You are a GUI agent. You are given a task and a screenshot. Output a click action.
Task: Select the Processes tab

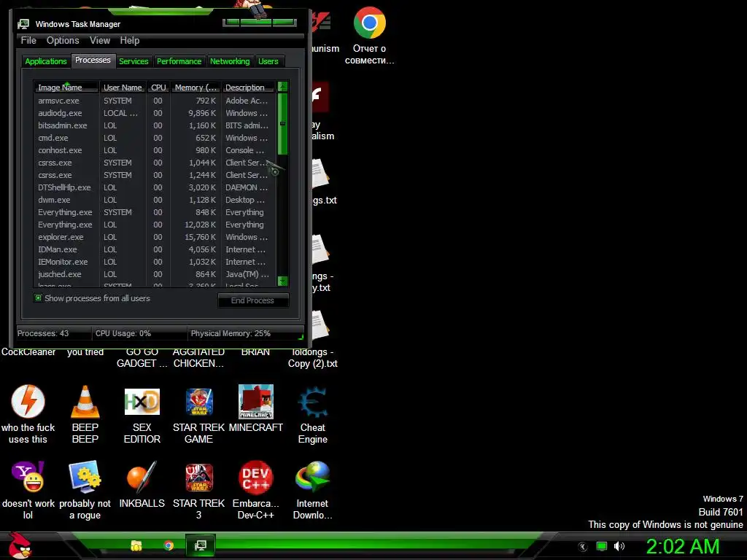pos(93,60)
